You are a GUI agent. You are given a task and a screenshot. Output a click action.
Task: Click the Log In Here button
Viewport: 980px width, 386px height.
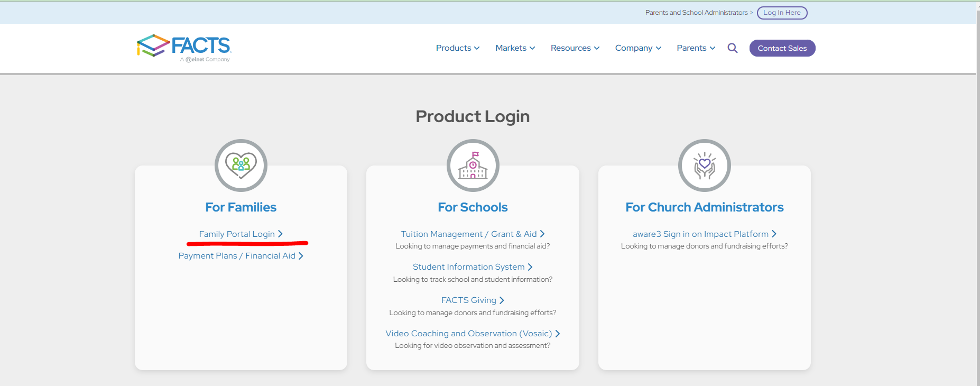point(782,13)
